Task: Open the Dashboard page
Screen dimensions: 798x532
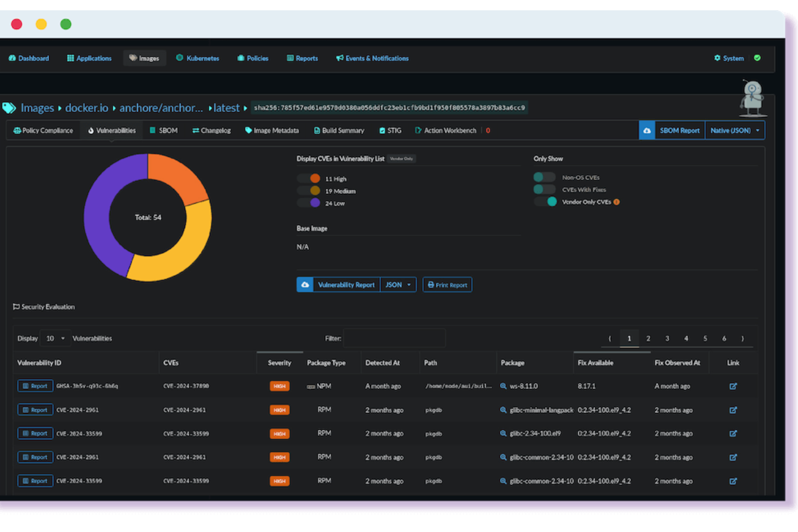Action: 29,58
